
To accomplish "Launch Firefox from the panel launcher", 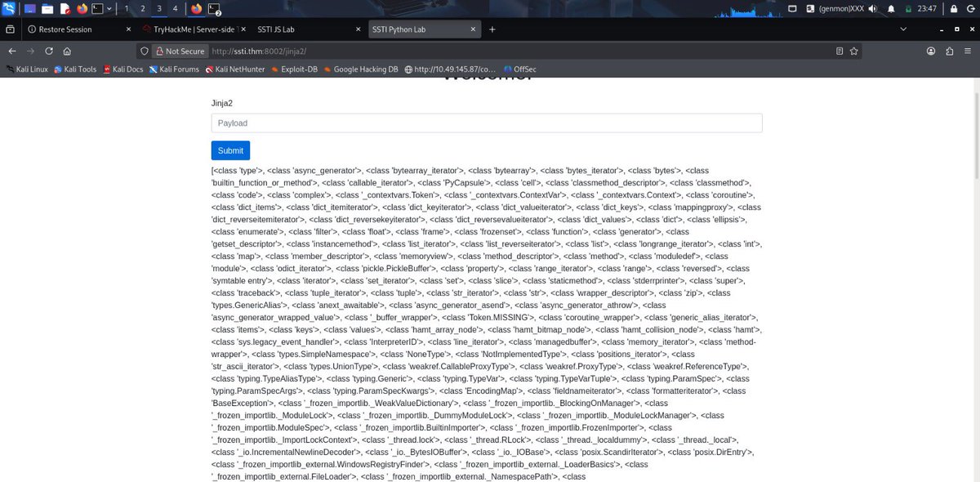I will click(82, 9).
